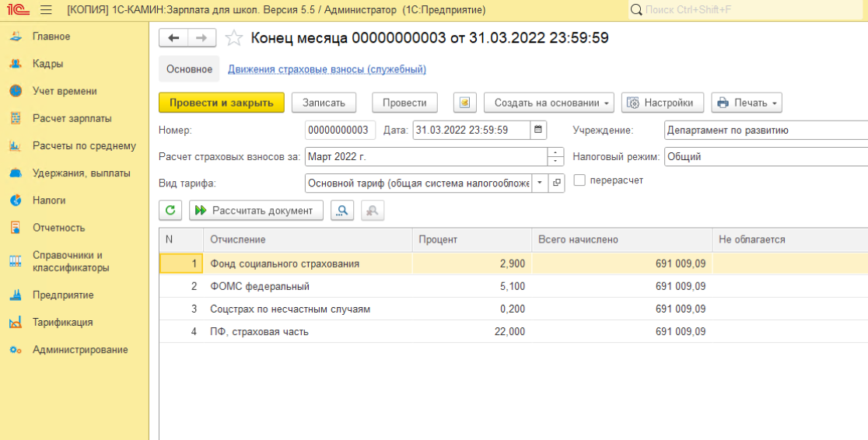Open the Кадры section
The width and height of the screenshot is (868, 440).
[x=47, y=64]
